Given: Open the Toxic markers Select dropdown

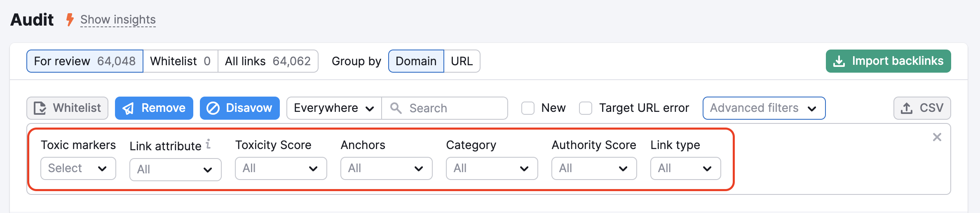Looking at the screenshot, I should coord(78,168).
